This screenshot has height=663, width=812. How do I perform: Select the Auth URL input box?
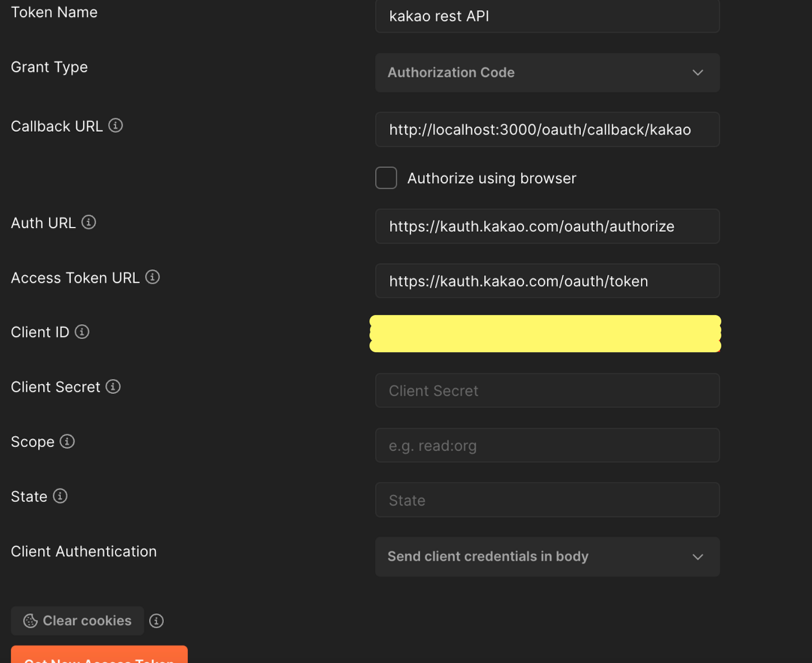point(547,226)
